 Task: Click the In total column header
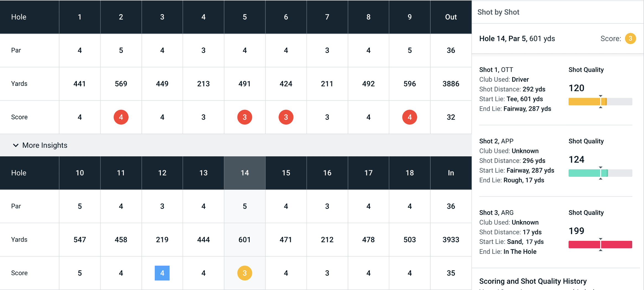click(451, 173)
